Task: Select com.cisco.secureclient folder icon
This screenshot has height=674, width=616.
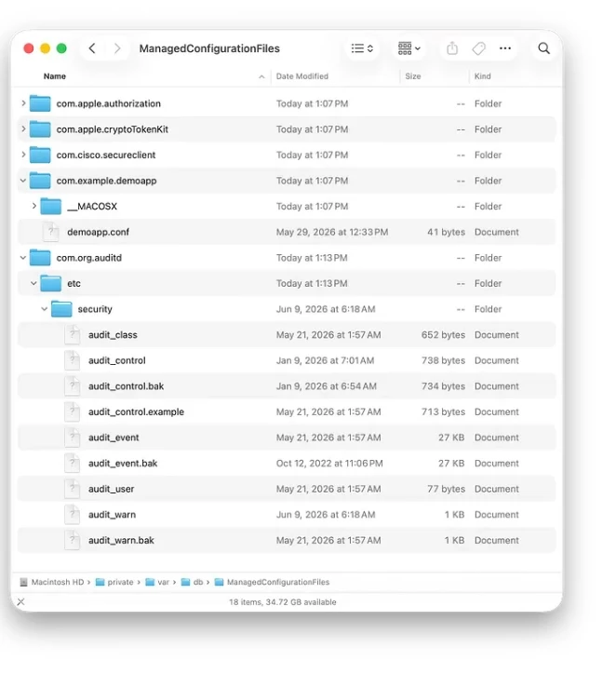Action: [x=40, y=155]
